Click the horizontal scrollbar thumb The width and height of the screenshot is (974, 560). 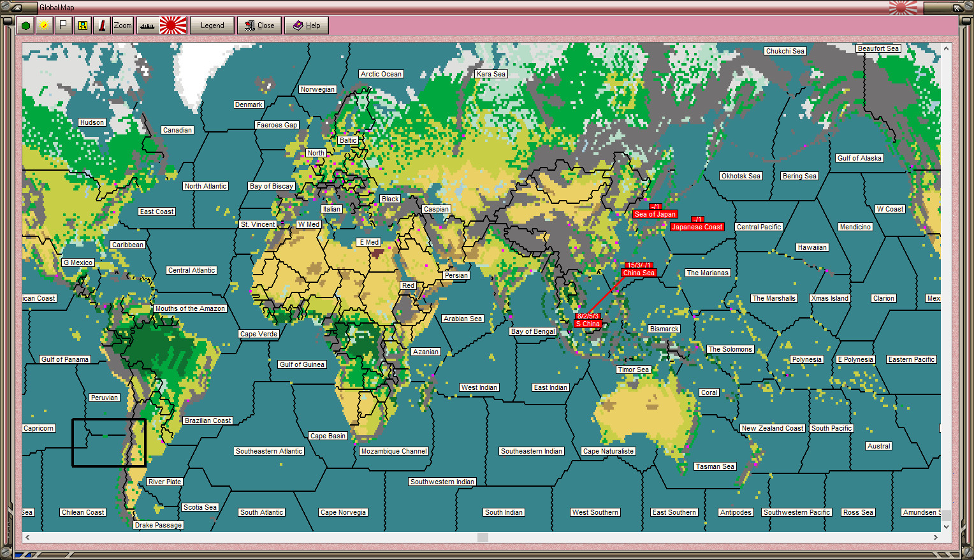pos(483,537)
